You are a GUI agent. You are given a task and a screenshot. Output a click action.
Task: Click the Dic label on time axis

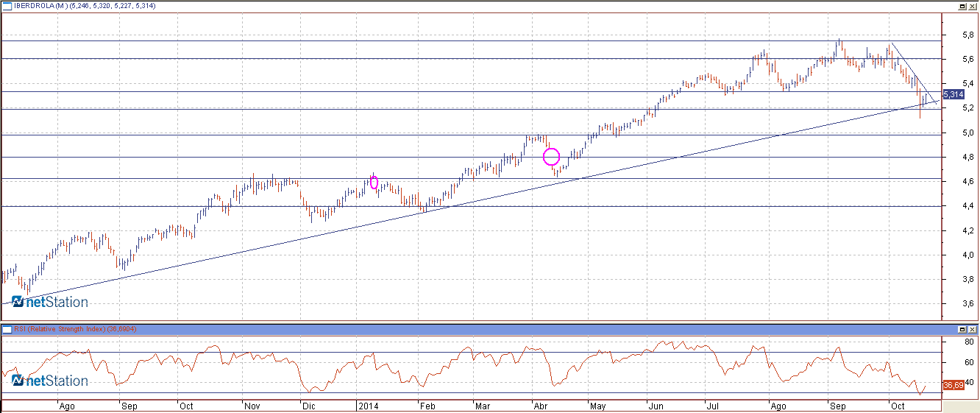(308, 406)
